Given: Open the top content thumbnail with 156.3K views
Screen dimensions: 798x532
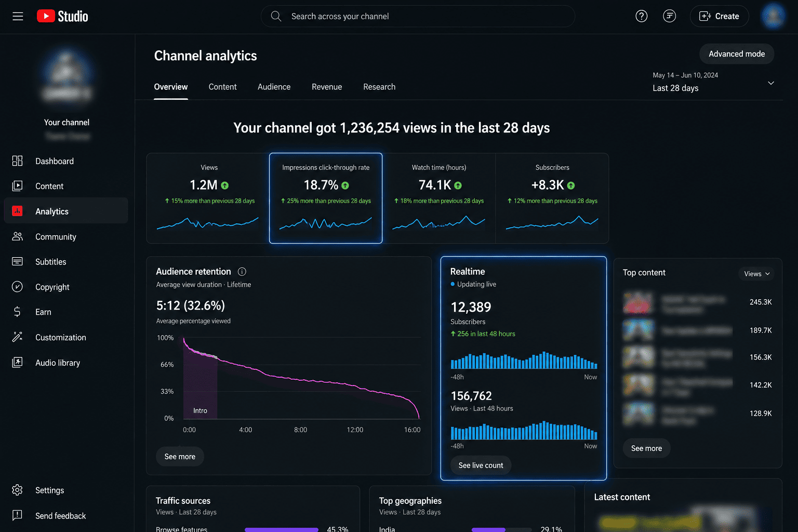Looking at the screenshot, I should tap(639, 357).
